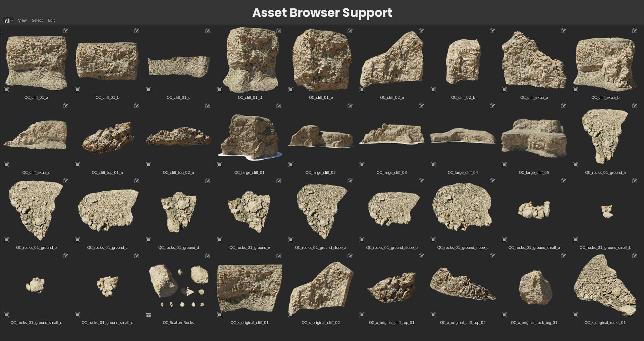Click edit icon on QC_Scatter Rocks
This screenshot has width=644, height=341.
pyautogui.click(x=208, y=256)
